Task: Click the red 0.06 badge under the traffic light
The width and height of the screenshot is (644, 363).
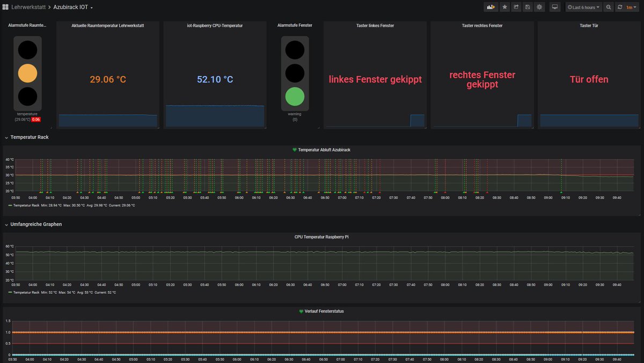Action: [x=36, y=120]
